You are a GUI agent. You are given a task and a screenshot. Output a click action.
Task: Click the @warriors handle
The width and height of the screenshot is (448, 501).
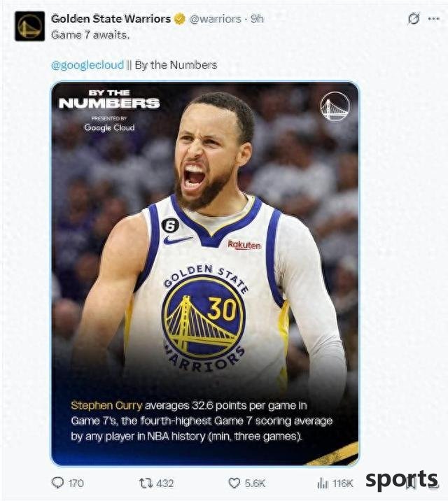[x=216, y=19]
